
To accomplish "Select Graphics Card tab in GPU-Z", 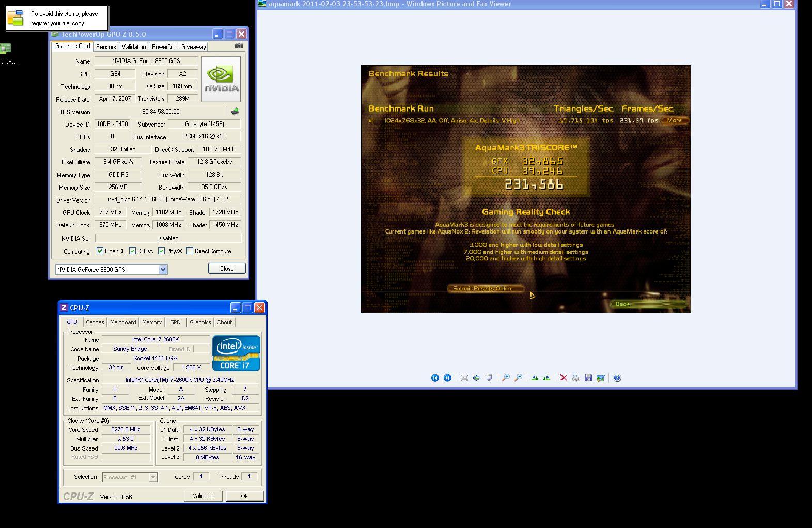I will click(x=73, y=46).
